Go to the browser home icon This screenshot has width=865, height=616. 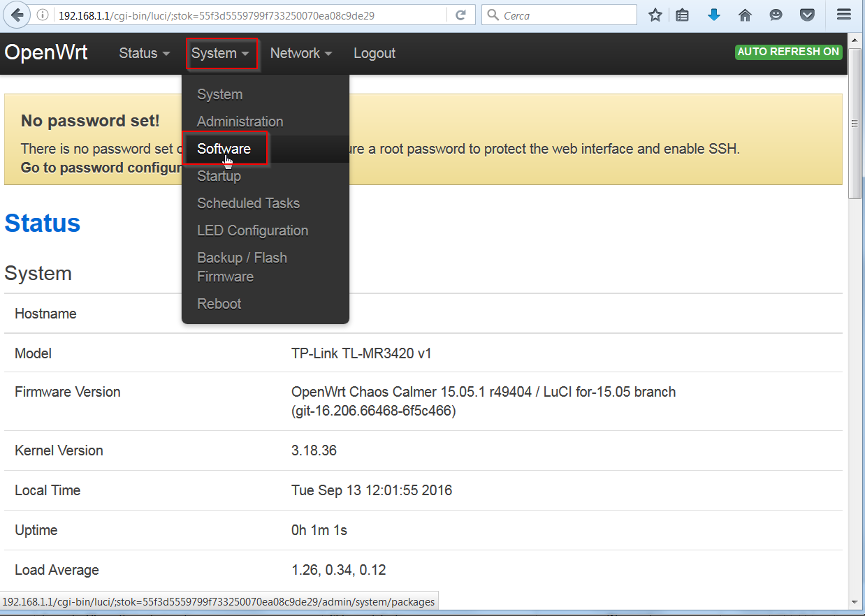click(745, 15)
